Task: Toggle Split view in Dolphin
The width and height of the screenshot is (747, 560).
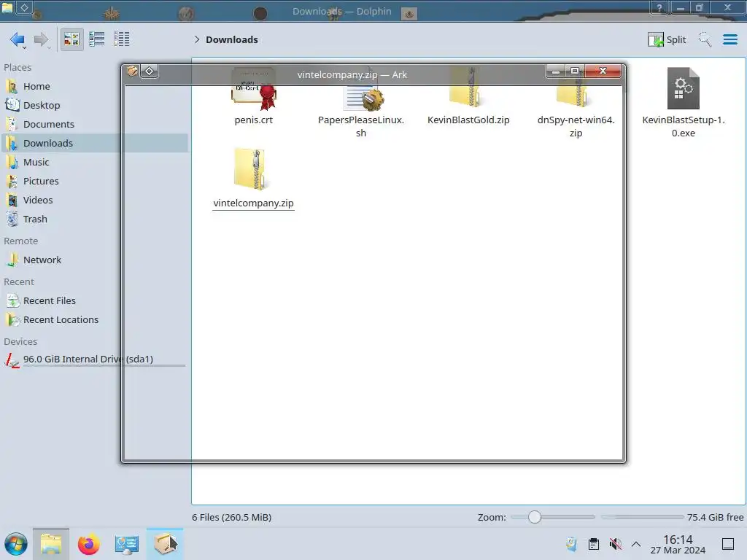Action: tap(667, 39)
